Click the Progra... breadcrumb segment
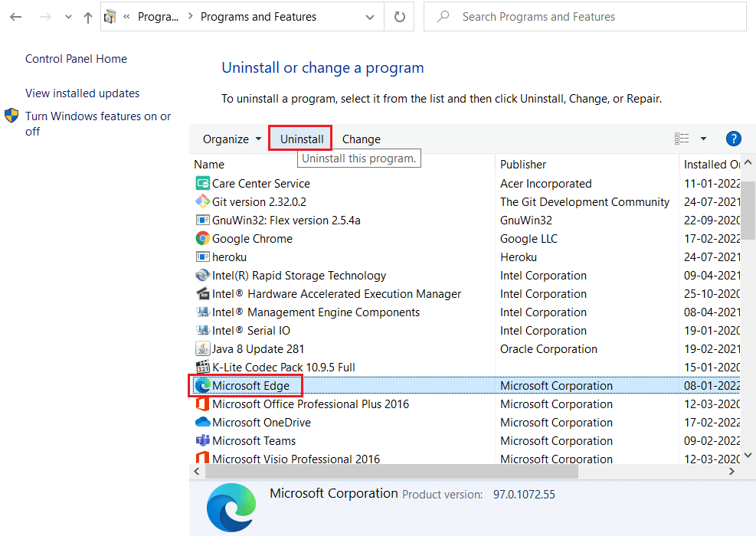The image size is (756, 536). point(158,17)
